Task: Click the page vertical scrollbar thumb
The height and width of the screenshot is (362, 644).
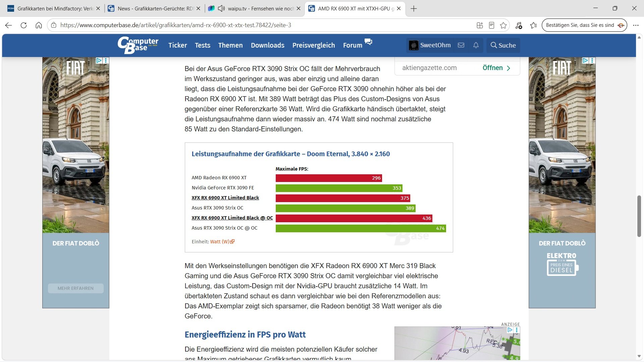Action: [639, 216]
